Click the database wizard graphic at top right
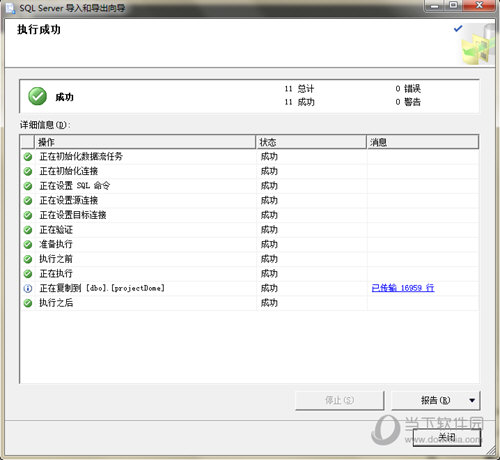The image size is (500, 460). pos(478,44)
